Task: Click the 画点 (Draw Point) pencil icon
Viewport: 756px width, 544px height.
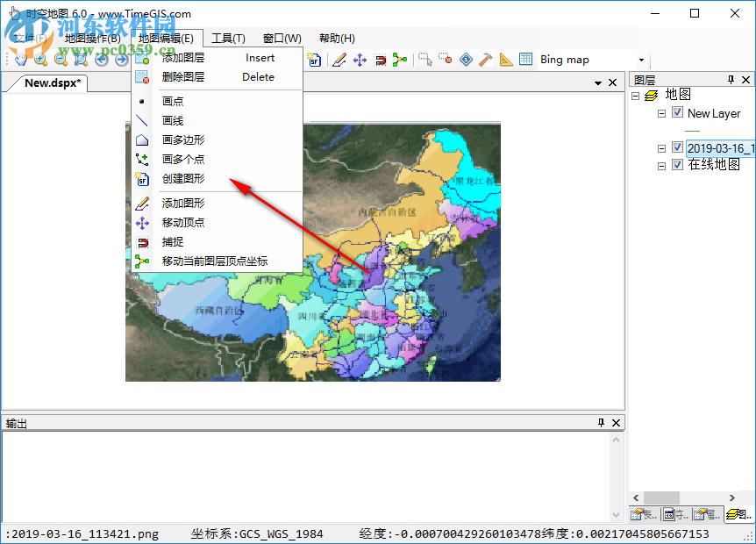Action: tap(142, 100)
